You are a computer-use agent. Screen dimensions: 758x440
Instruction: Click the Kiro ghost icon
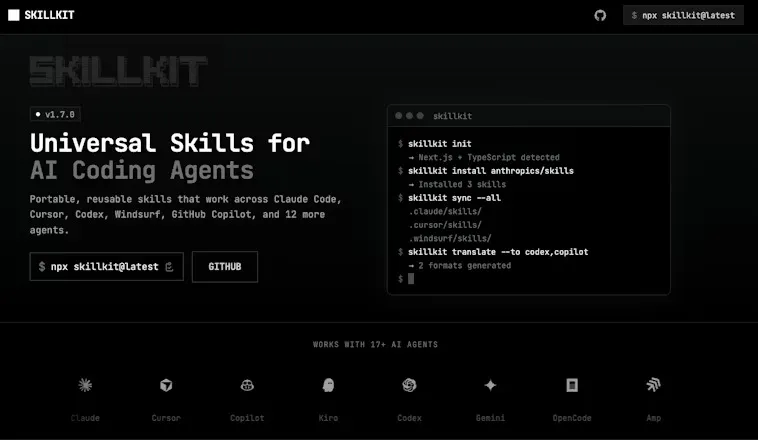(328, 385)
